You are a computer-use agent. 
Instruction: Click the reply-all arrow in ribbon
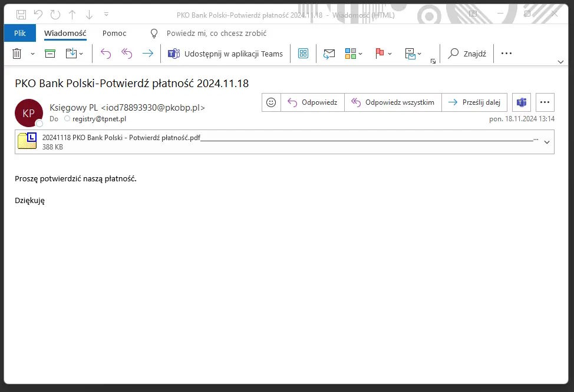pos(127,54)
